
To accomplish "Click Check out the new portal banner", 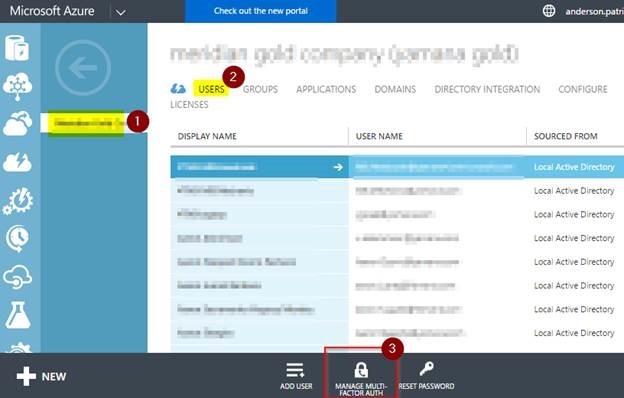I will click(x=261, y=11).
